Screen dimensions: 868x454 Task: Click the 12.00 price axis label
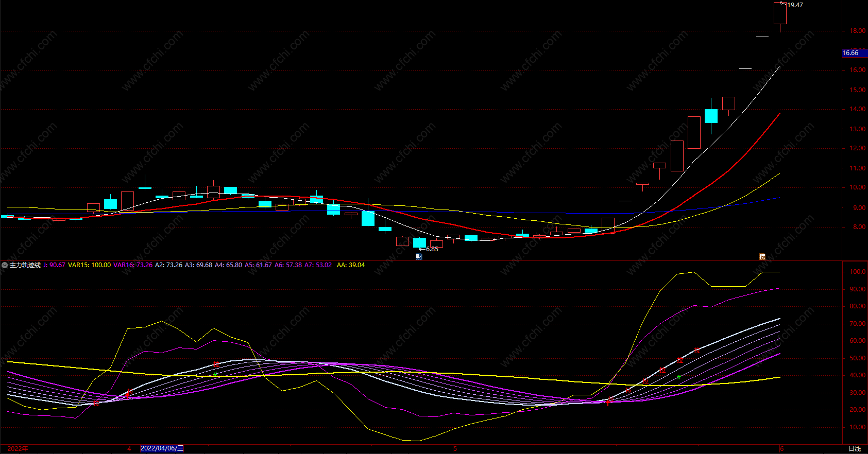(x=858, y=148)
